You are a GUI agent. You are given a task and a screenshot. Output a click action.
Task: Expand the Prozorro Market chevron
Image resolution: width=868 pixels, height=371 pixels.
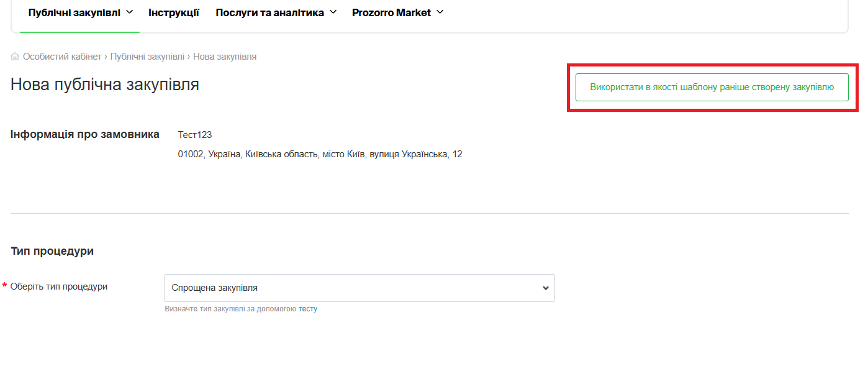(x=440, y=12)
